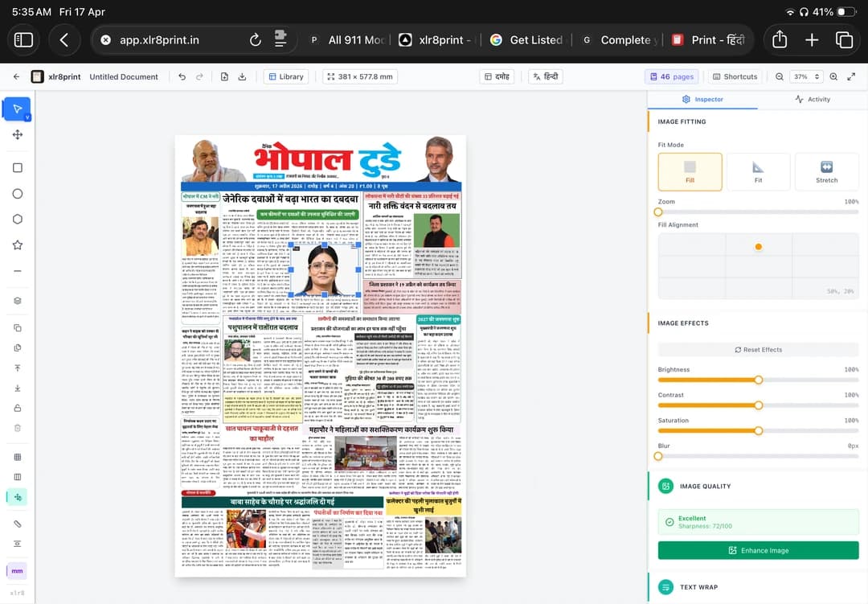Select the Star shape tool
Image resolution: width=868 pixels, height=604 pixels.
tap(17, 244)
